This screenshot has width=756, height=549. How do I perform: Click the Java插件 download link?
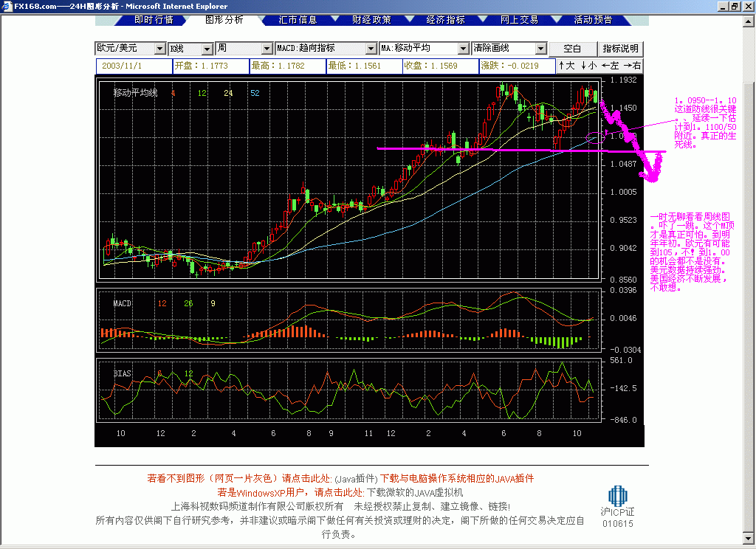[357, 479]
